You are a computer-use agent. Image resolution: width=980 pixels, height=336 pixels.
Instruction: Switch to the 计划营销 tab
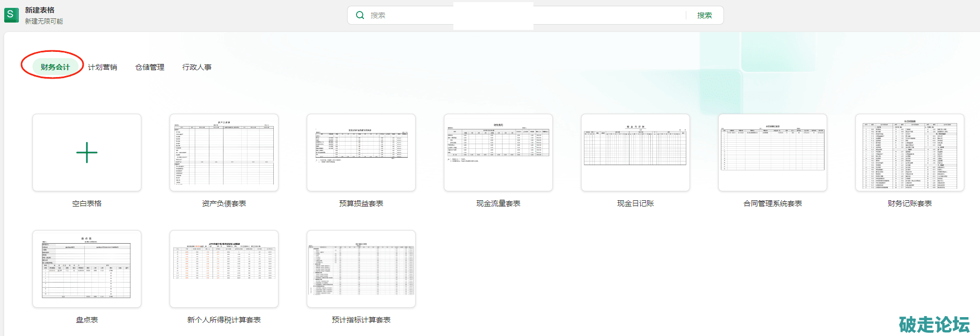coord(103,67)
